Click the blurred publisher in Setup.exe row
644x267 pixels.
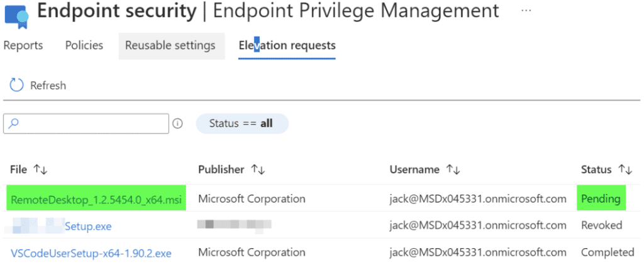pos(234,225)
